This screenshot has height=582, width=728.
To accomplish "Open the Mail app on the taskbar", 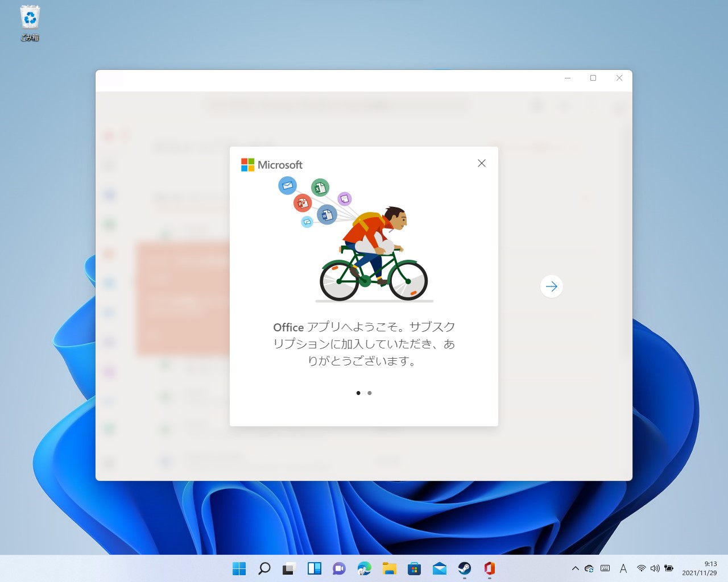I will (x=439, y=568).
